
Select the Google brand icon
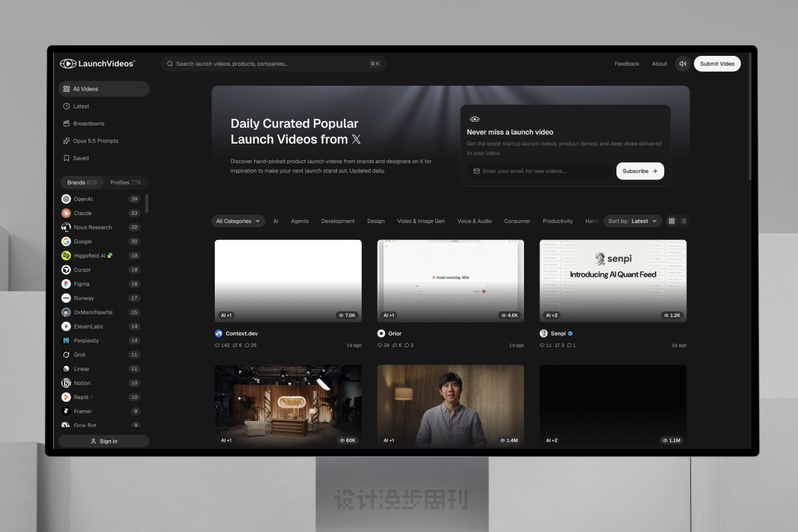click(66, 241)
